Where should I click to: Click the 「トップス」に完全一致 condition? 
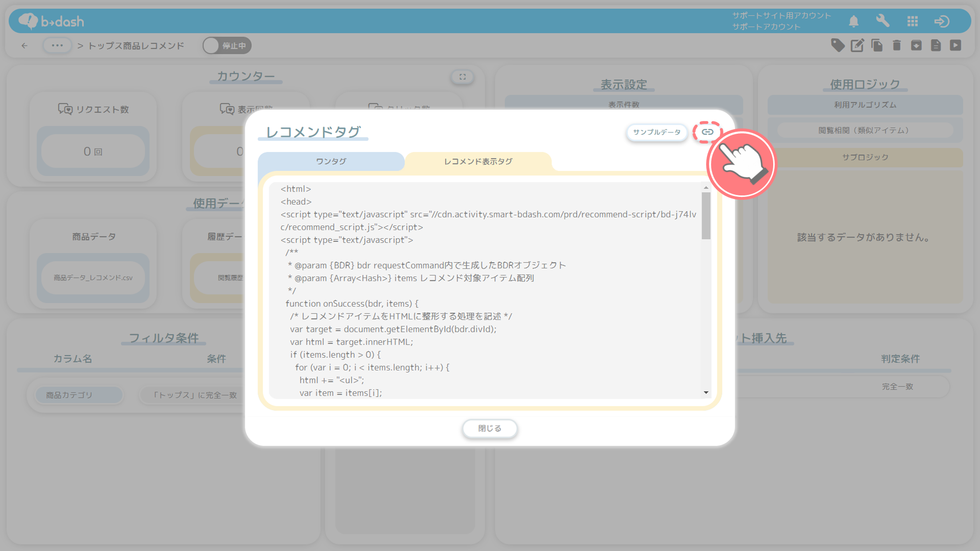[195, 395]
